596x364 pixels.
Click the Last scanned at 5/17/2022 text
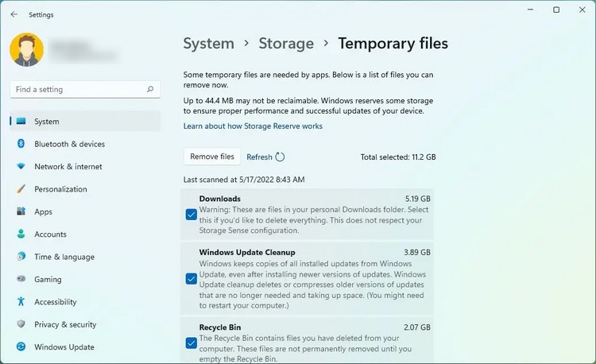click(x=244, y=180)
